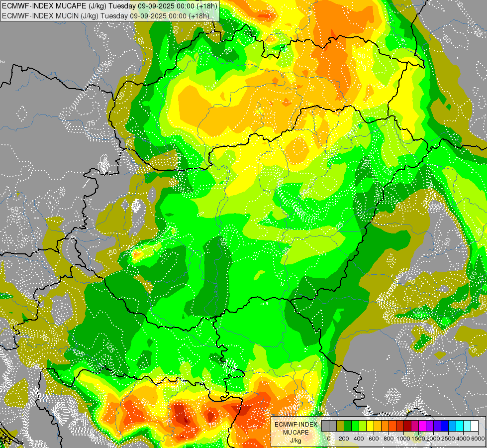Click the J/kg unit label in legend
Screen dimensions: 487x448
point(296,441)
